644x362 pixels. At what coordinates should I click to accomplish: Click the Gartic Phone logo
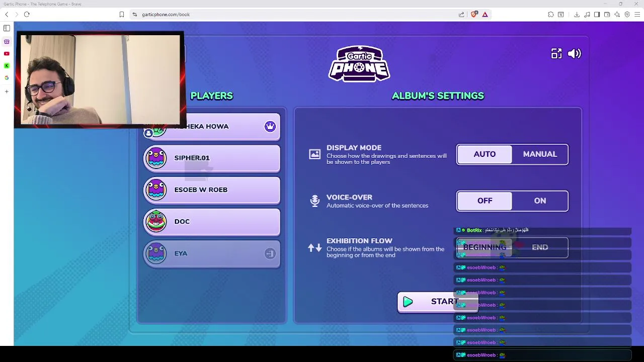[359, 64]
